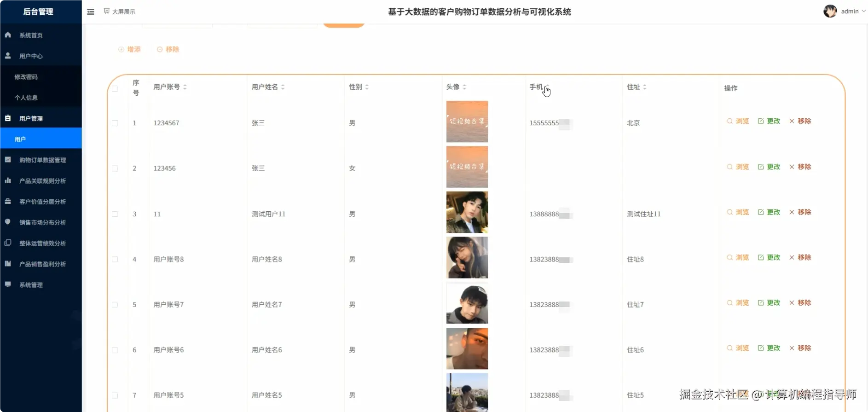Click the 用户管理 clipboard icon
Screen dimensions: 868x412
(8, 118)
